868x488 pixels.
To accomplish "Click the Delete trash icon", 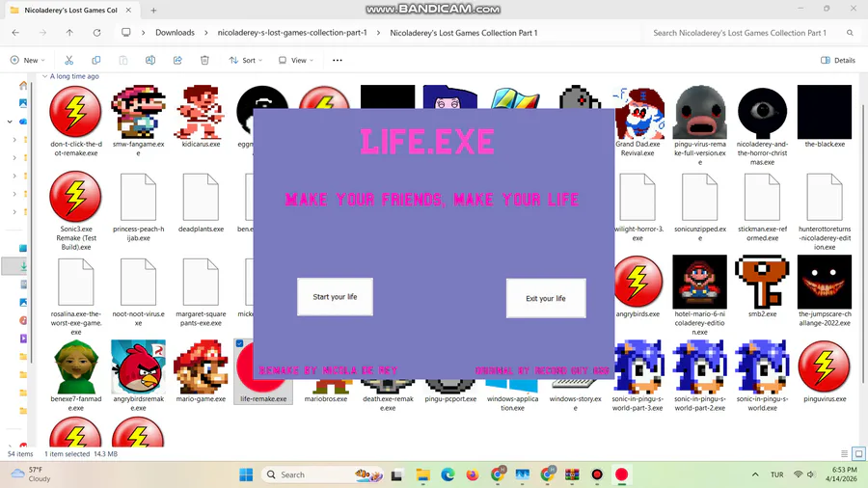I will pos(204,60).
